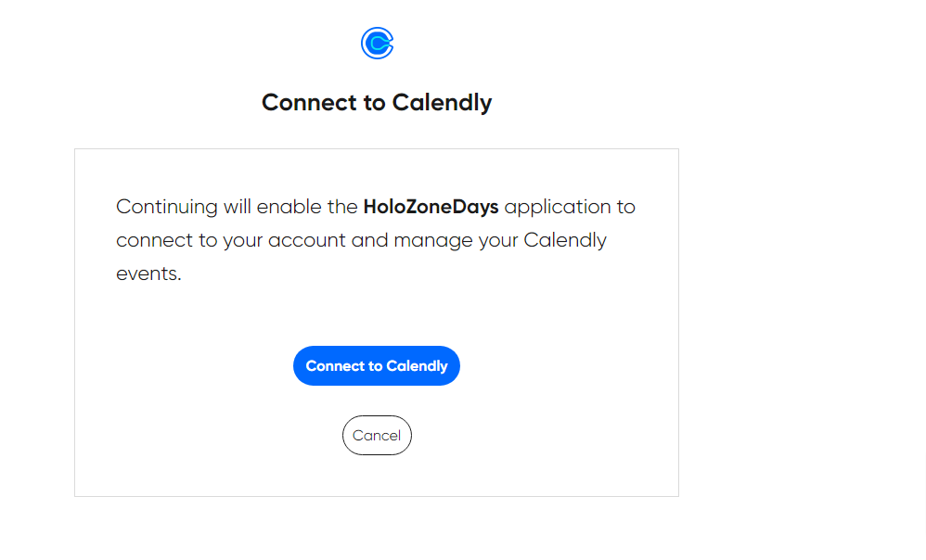
Task: Authorize HoloZoneDays via the Connect button
Action: tap(377, 366)
